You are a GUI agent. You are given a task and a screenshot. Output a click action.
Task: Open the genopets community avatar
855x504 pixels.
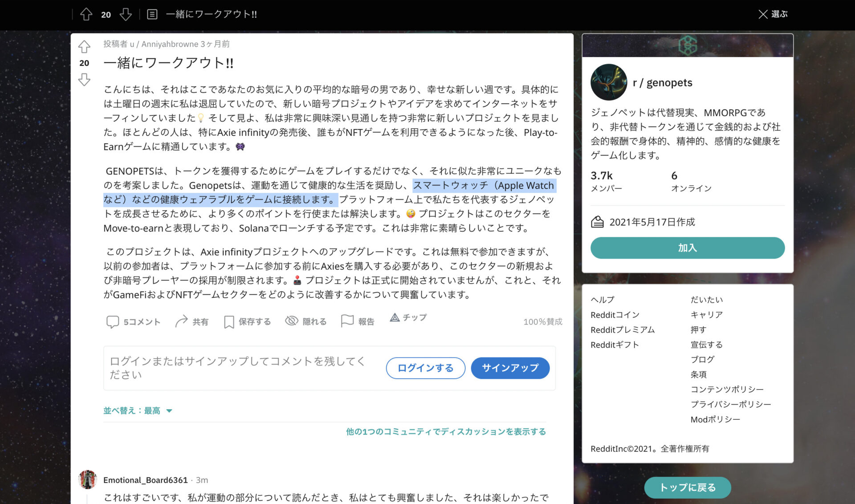pyautogui.click(x=608, y=82)
